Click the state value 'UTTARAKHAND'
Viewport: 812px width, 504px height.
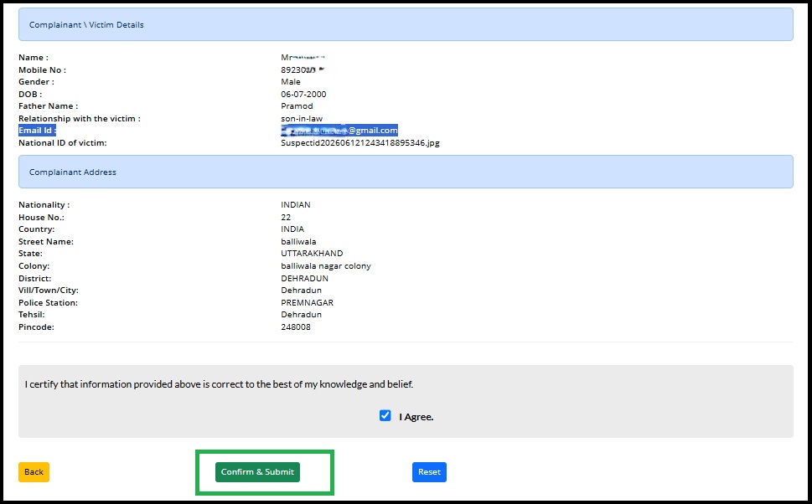coord(312,254)
